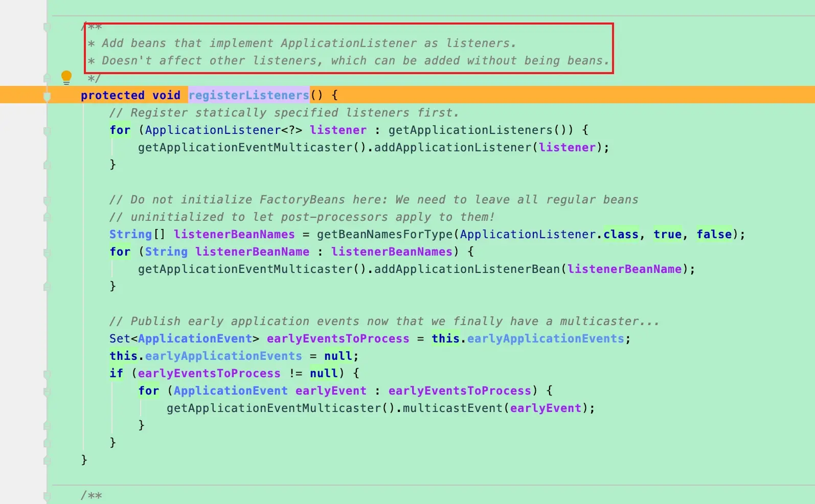Click the 'earlyEvent' argument of multicastEvent
815x504 pixels.
click(546, 408)
